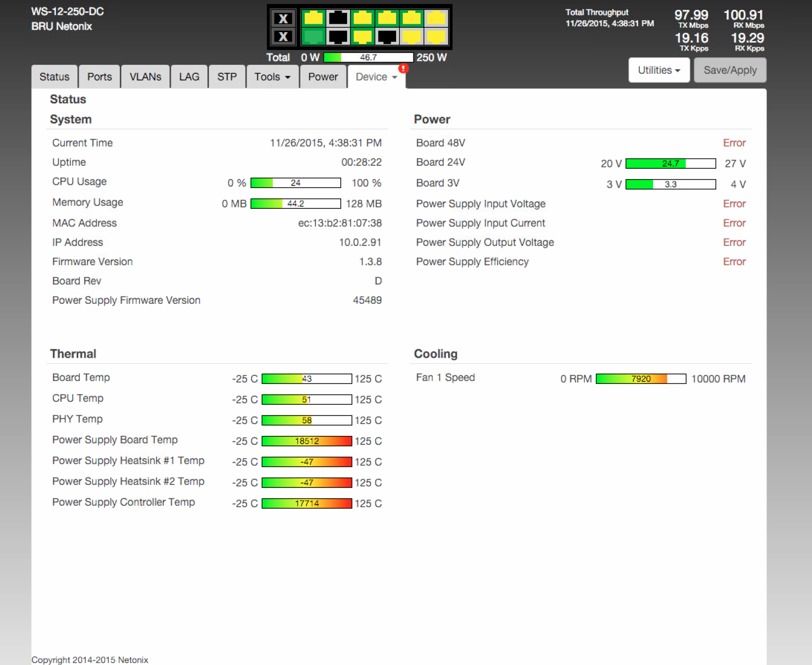This screenshot has height=665, width=812.
Task: Click the red alert badge on the Device tab
Action: [x=403, y=69]
